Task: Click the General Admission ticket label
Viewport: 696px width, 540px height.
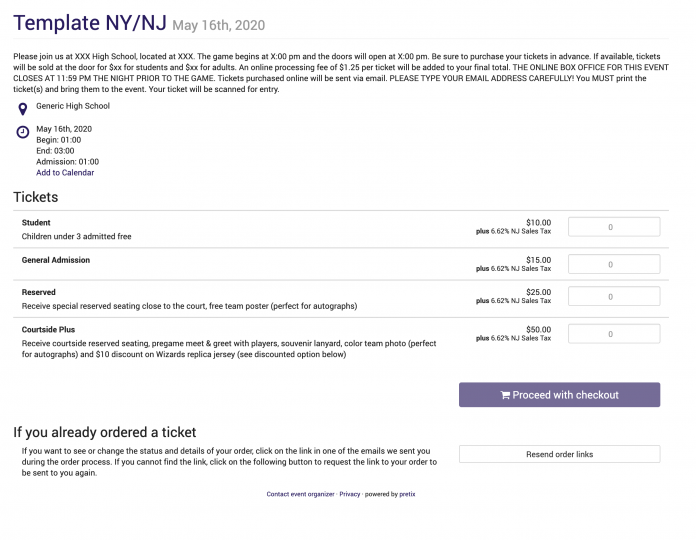Action: coord(56,260)
